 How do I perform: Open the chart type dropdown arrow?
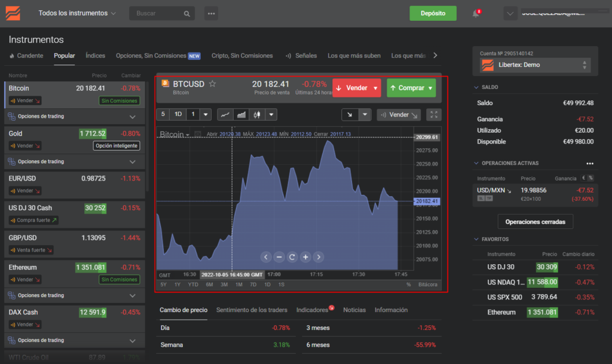pyautogui.click(x=271, y=115)
